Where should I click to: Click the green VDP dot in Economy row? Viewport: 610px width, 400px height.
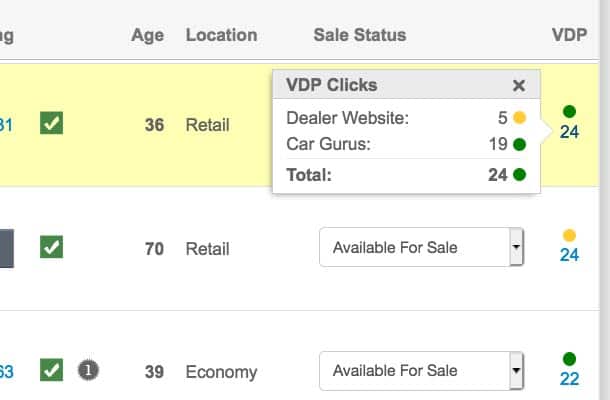[x=569, y=359]
